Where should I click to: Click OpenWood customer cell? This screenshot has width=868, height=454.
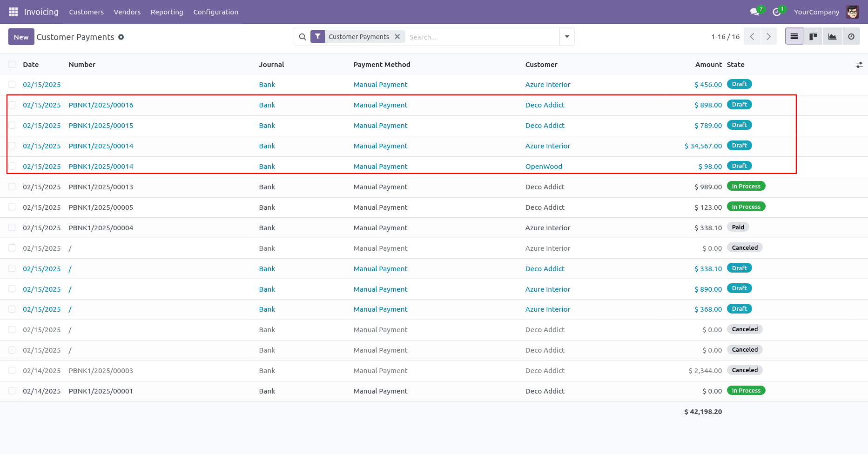pos(544,167)
